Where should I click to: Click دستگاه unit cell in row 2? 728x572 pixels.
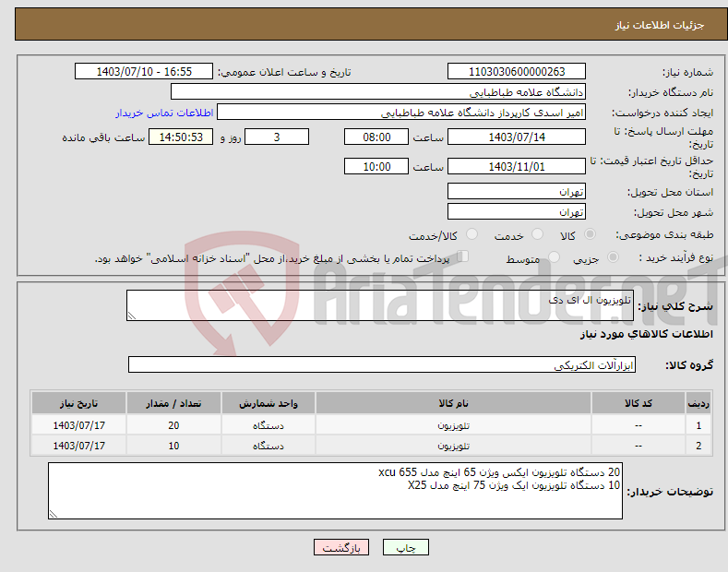[269, 446]
